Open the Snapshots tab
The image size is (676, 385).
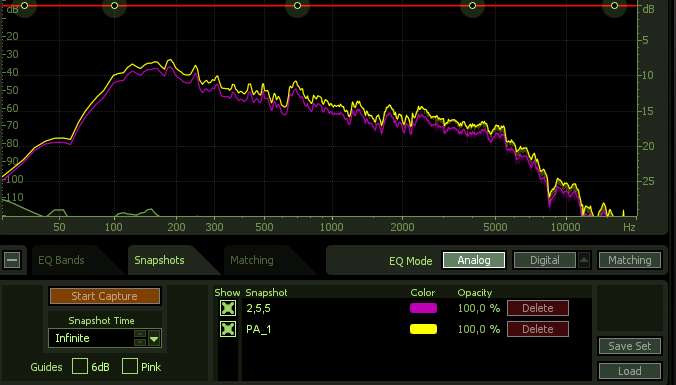click(159, 260)
